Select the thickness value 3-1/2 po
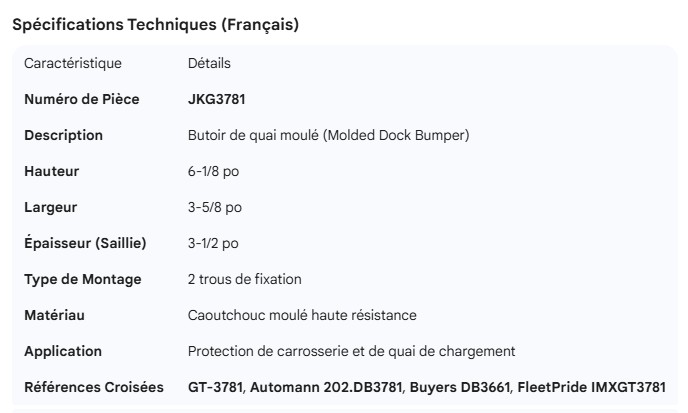688x413 pixels. [x=213, y=243]
